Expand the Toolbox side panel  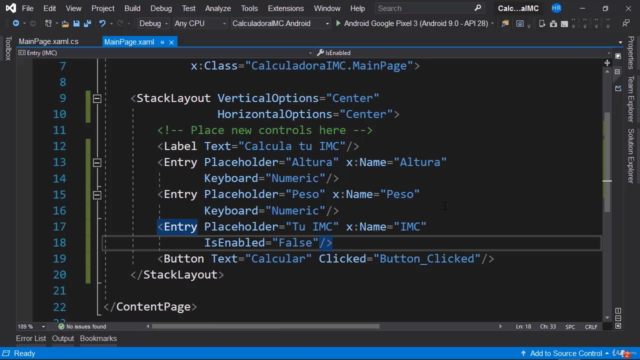[8, 48]
